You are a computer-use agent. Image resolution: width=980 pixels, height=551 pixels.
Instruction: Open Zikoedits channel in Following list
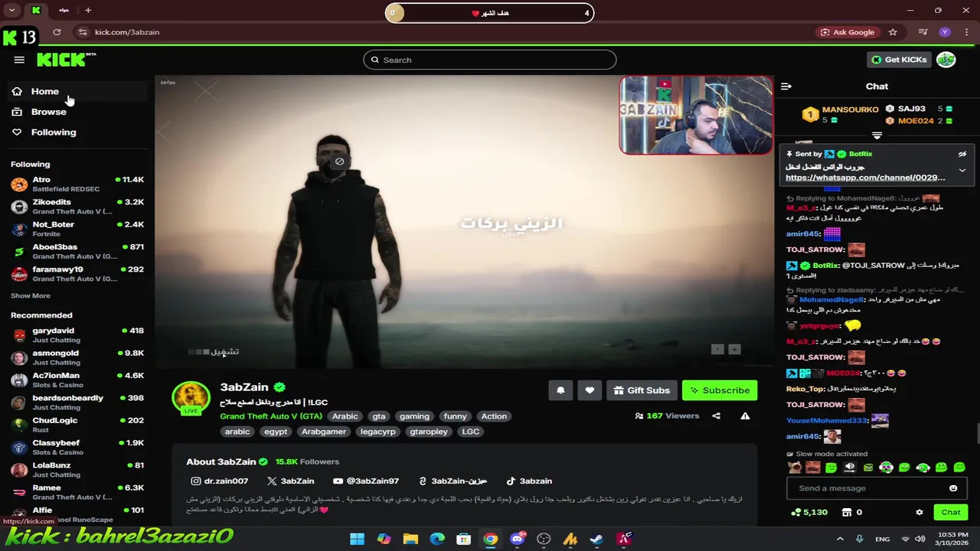click(77, 207)
